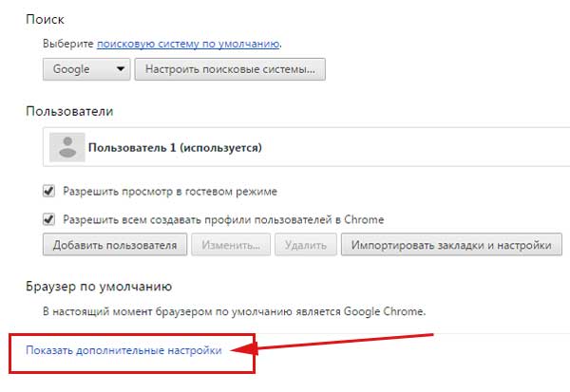The height and width of the screenshot is (392, 570).
Task: Open the Google search engine dropdown
Action: [86, 69]
